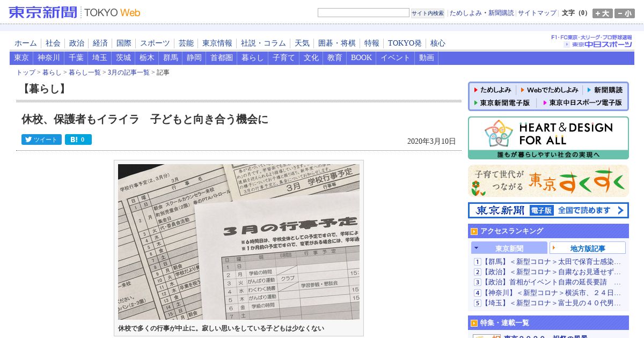Bookmark article with Hatena B! button

pos(78,139)
